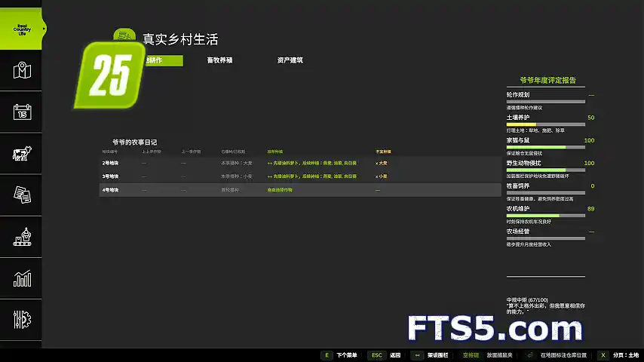Click the 野生动物侵扰 progress bar
The image size is (644, 362).
(x=545, y=170)
